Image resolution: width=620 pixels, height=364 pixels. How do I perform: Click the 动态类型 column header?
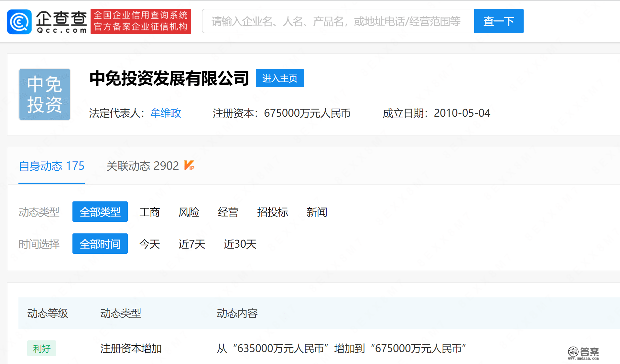pyautogui.click(x=121, y=313)
